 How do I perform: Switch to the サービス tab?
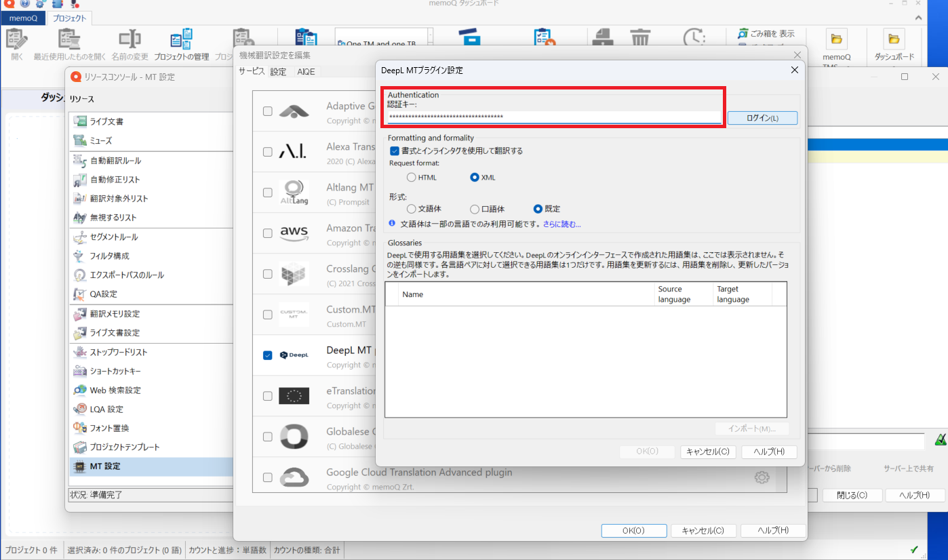[252, 71]
